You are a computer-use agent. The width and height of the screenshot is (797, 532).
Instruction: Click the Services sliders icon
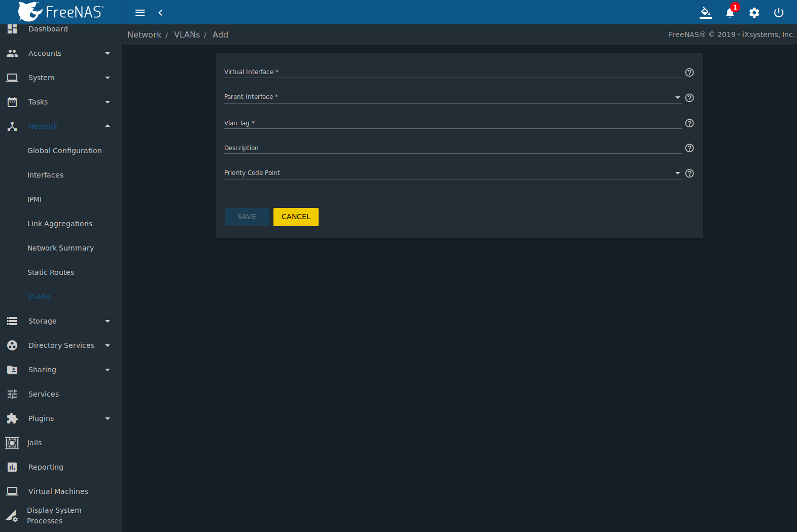click(12, 394)
